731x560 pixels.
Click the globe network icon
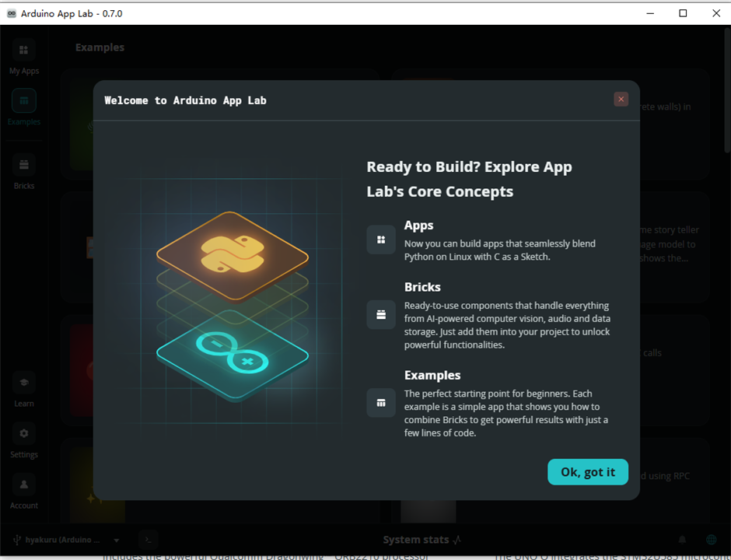tap(711, 540)
